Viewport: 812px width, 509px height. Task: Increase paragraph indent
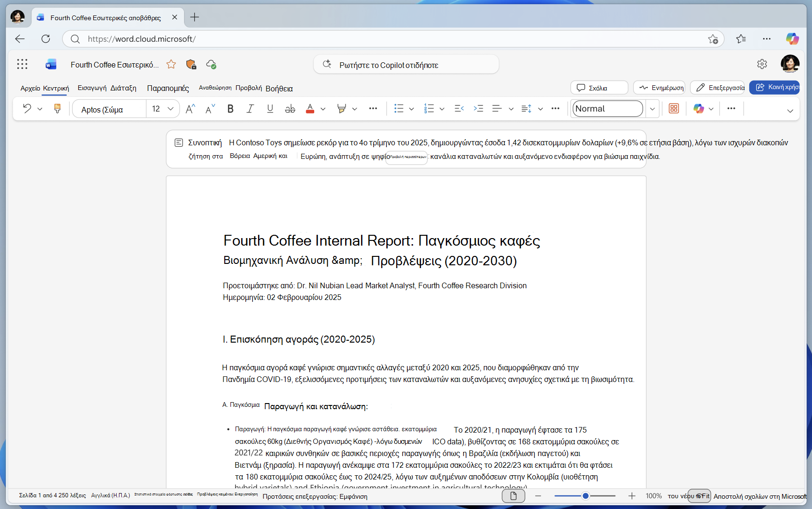(x=478, y=109)
